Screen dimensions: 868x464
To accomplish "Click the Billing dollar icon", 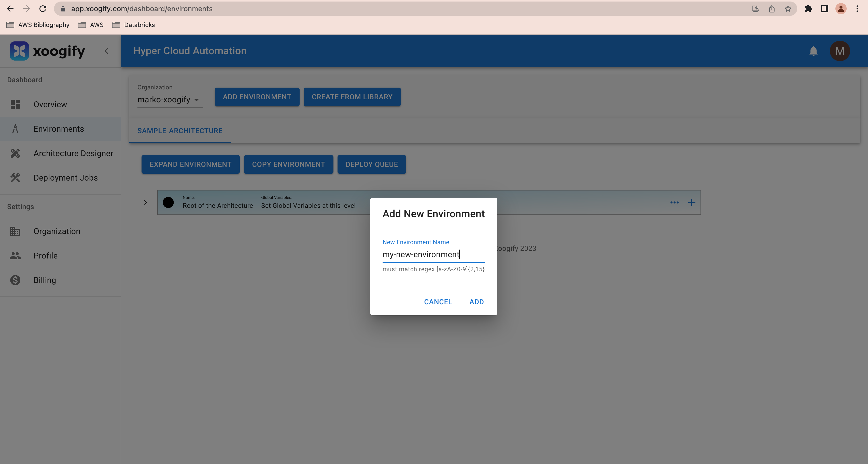I will pos(15,280).
